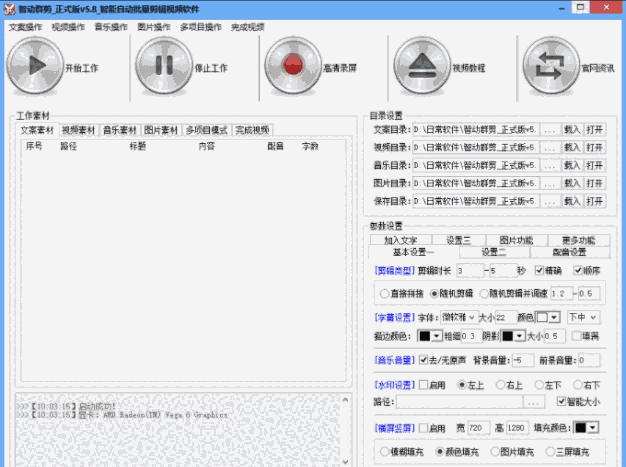The height and width of the screenshot is (467, 626).
Task: Browse for 文案目录 with the ... button
Action: tap(549, 130)
